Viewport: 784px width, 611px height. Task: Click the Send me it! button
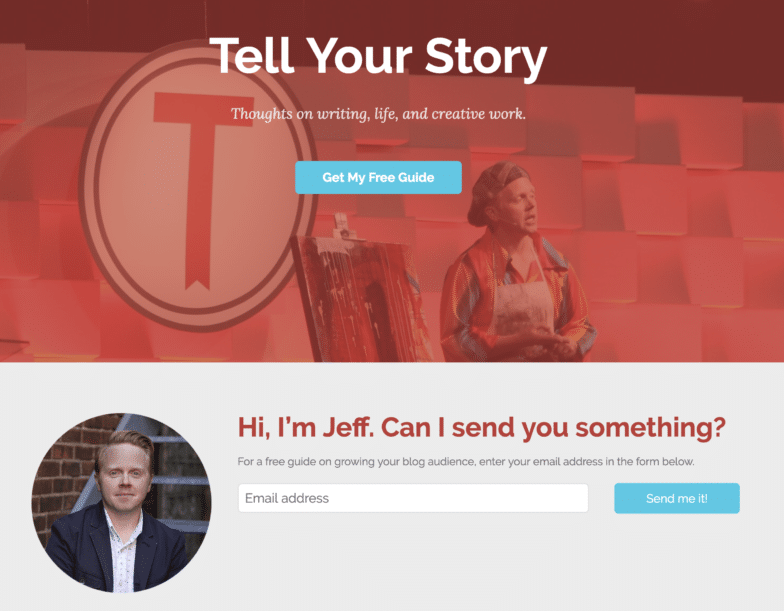point(676,498)
